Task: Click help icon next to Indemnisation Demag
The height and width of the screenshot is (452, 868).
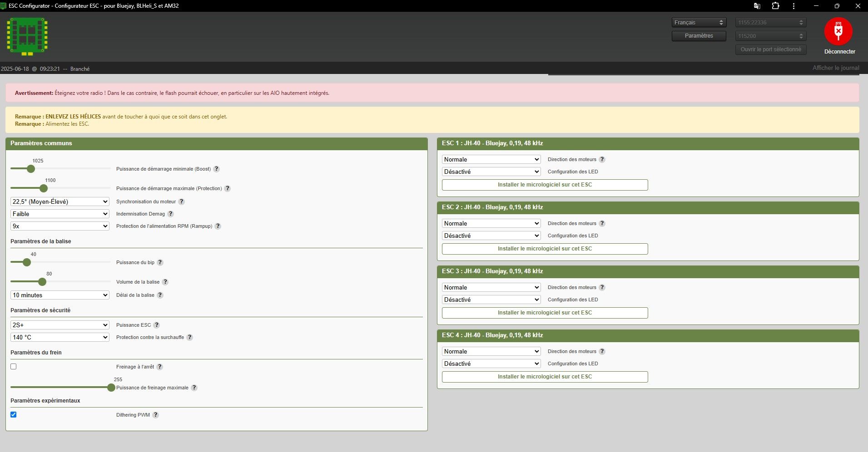Action: point(171,214)
